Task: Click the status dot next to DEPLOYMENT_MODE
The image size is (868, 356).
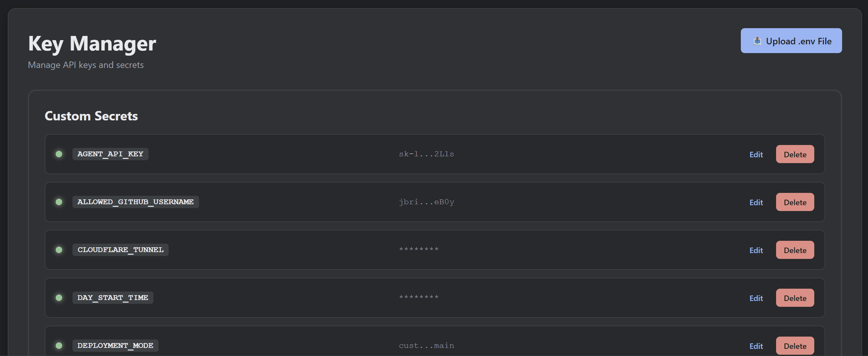Action: click(59, 346)
